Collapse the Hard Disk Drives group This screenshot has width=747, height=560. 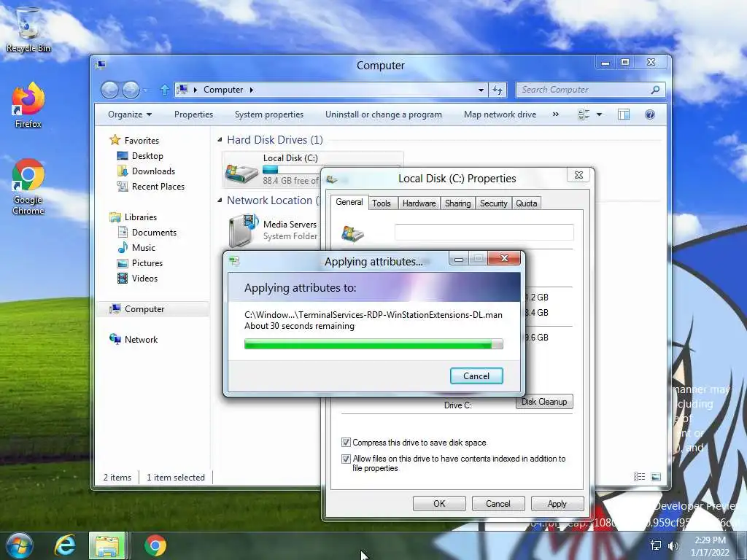220,139
